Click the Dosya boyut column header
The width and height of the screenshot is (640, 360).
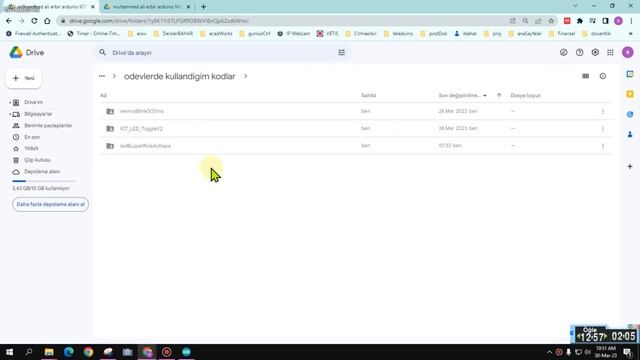coord(525,96)
